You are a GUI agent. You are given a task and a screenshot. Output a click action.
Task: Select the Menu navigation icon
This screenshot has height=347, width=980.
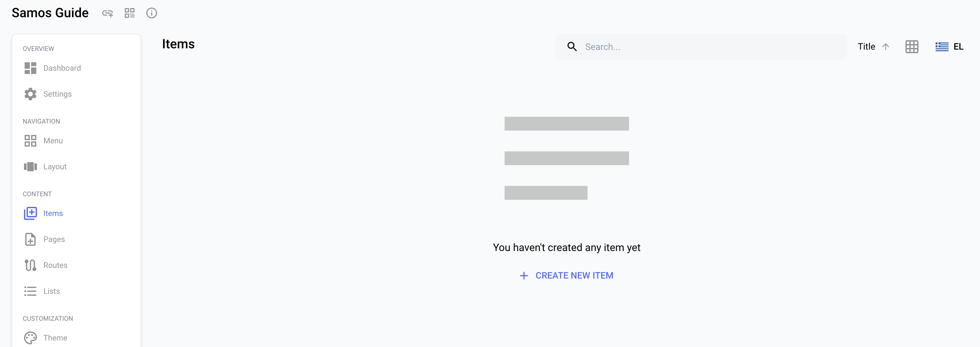coord(30,140)
